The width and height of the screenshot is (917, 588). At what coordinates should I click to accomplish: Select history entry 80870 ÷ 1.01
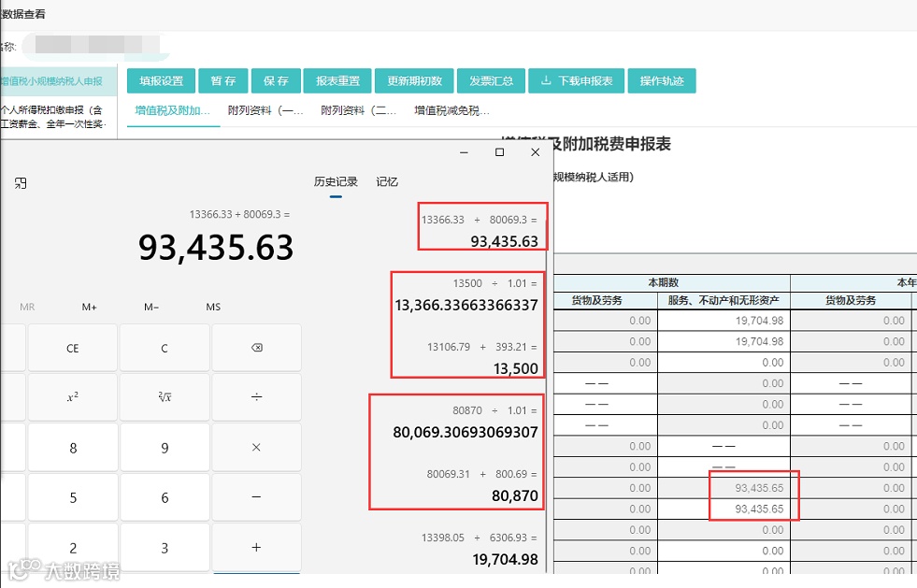click(465, 422)
